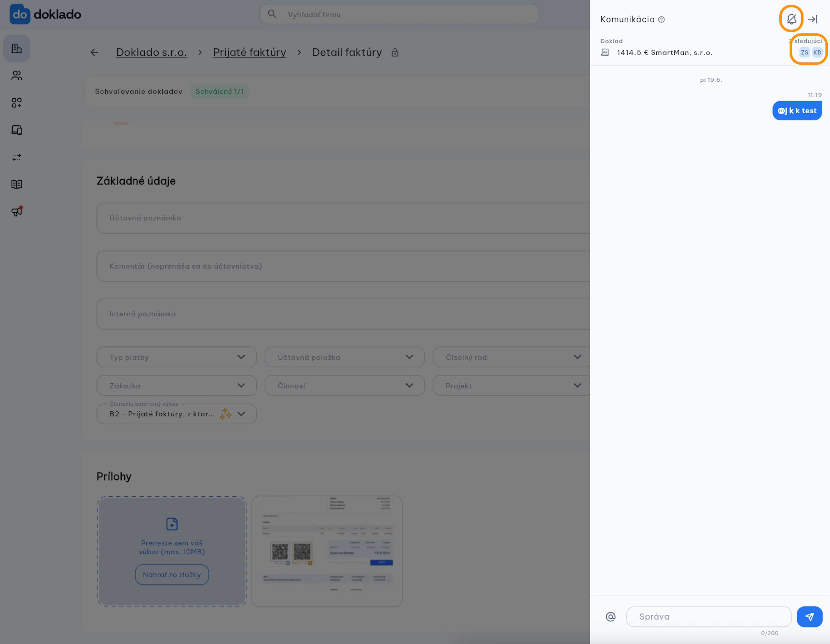The height and width of the screenshot is (644, 830).
Task: Open the companies building sidebar icon
Action: [x=17, y=49]
